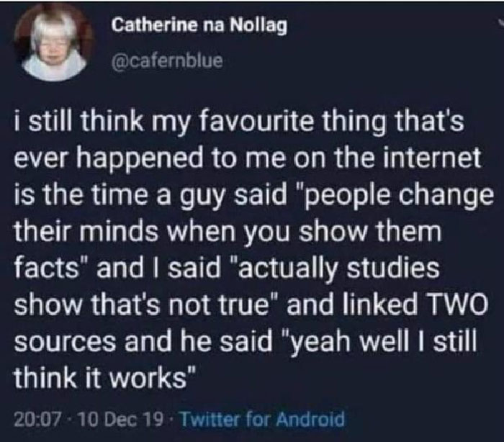Click the words 'actually studies' in the tweet
The height and width of the screenshot is (442, 504).
(335, 269)
